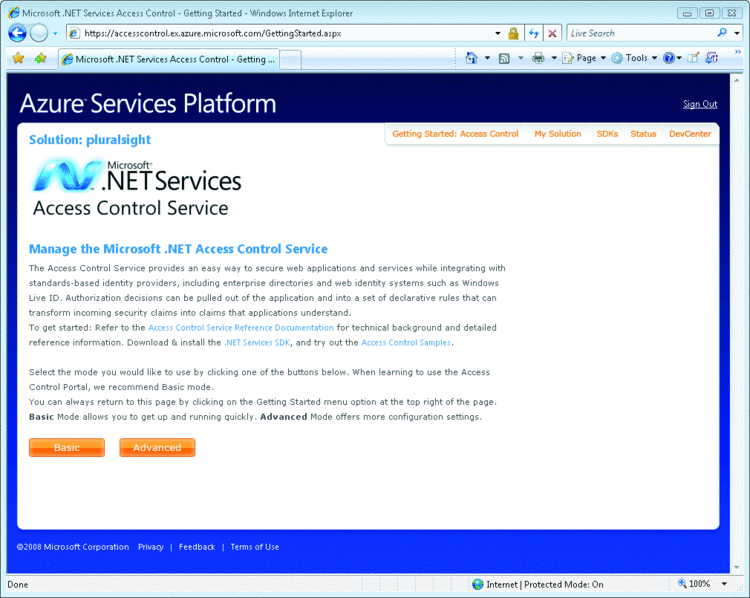The image size is (750, 598).
Task: Click the scrollbar down arrow
Action: click(737, 567)
